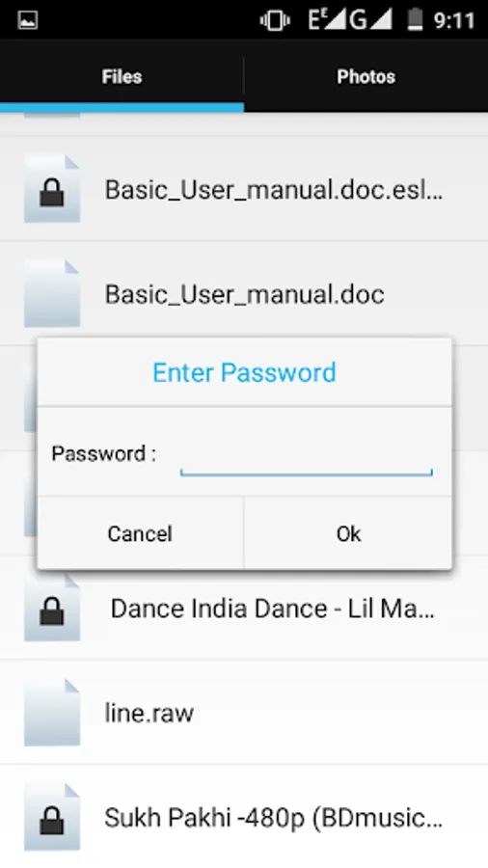Image resolution: width=488 pixels, height=868 pixels.
Task: Cancel the Enter Password dialog
Action: coord(140,533)
